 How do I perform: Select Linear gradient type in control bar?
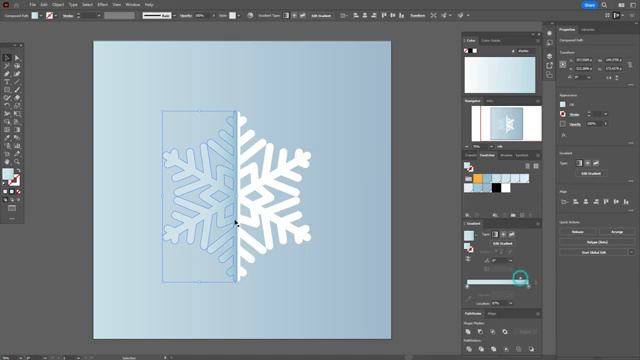coord(286,16)
